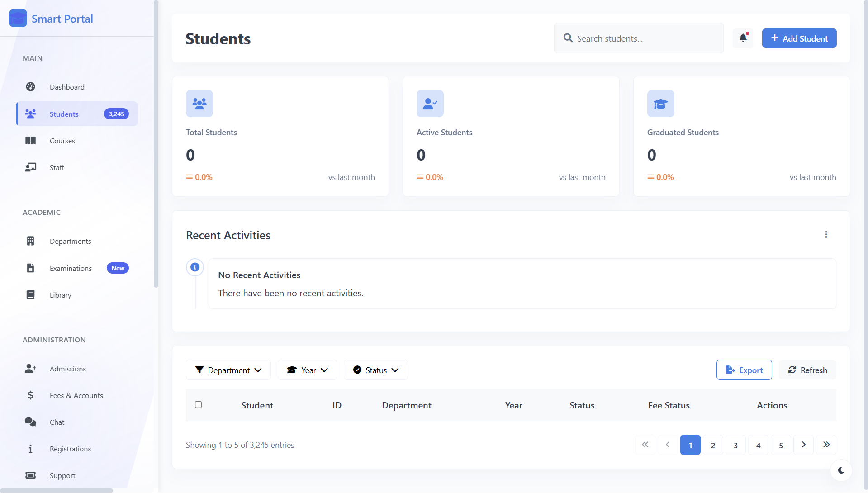
Task: Open the Status filter dropdown
Action: (375, 370)
